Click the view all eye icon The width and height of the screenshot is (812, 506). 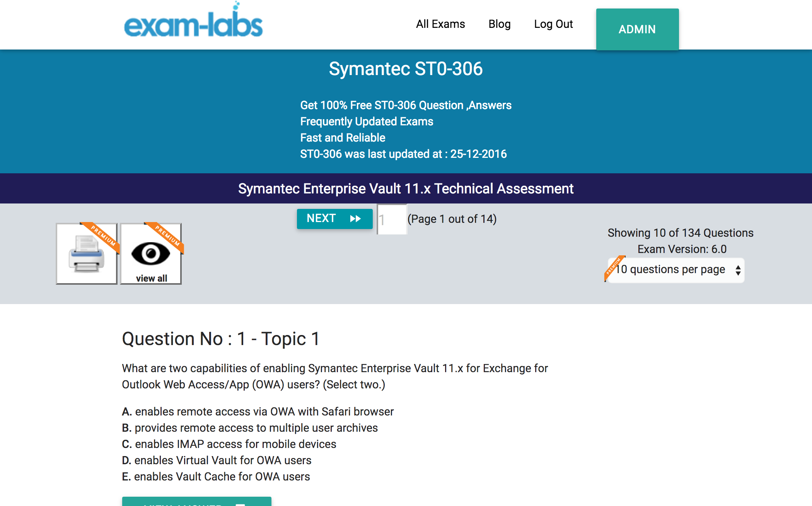(x=151, y=254)
